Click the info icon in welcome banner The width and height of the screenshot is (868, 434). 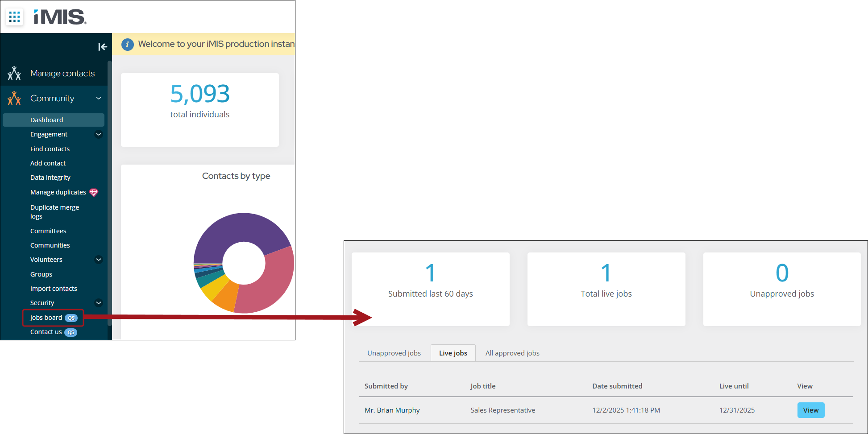tap(128, 44)
